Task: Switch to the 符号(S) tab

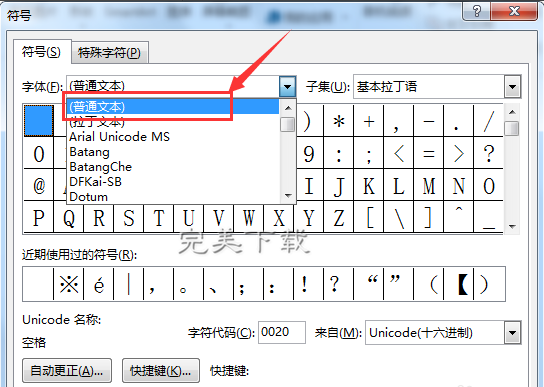Action: click(42, 52)
